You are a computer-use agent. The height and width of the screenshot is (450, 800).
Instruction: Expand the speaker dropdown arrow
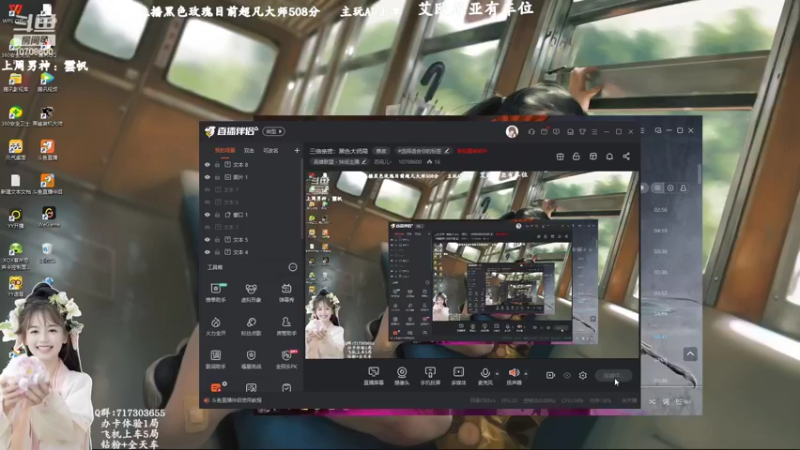tap(526, 374)
